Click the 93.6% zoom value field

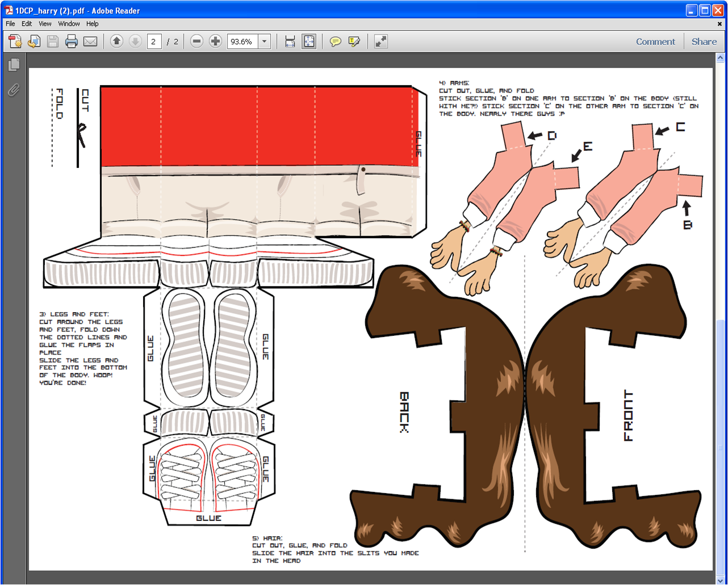(242, 41)
